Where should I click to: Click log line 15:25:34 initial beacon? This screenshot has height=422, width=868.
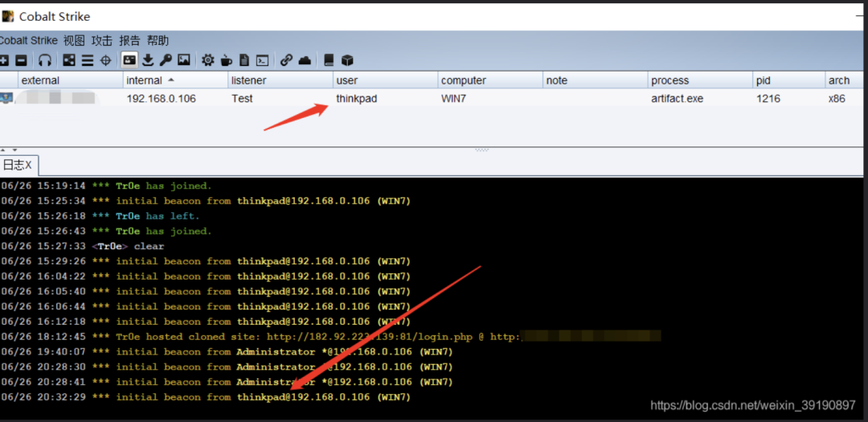click(206, 201)
